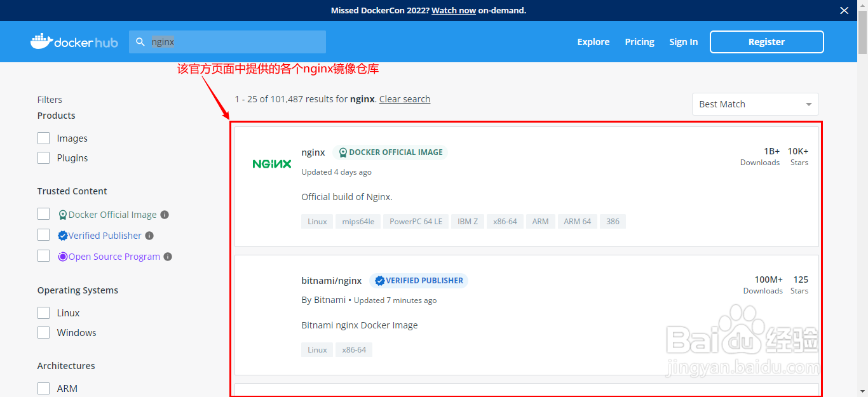Viewport: 868px width, 397px height.
Task: Click the 'Official build of Nginx.' description
Action: click(x=347, y=197)
